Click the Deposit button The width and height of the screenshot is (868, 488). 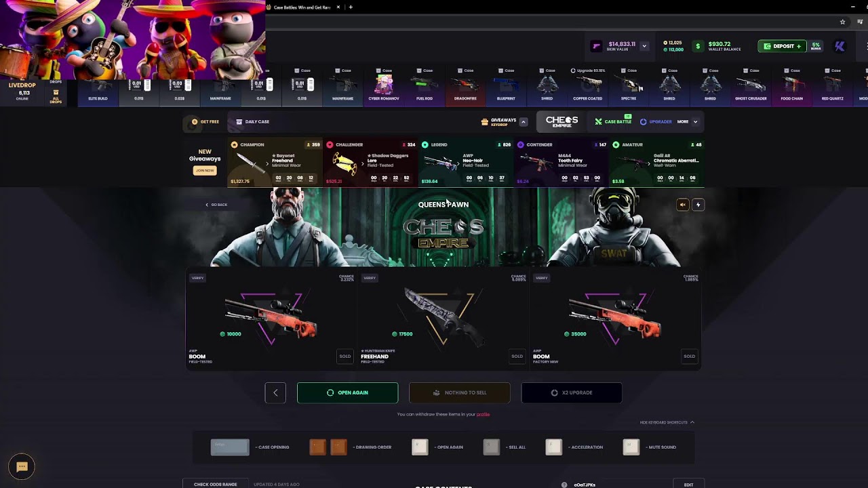click(x=782, y=46)
